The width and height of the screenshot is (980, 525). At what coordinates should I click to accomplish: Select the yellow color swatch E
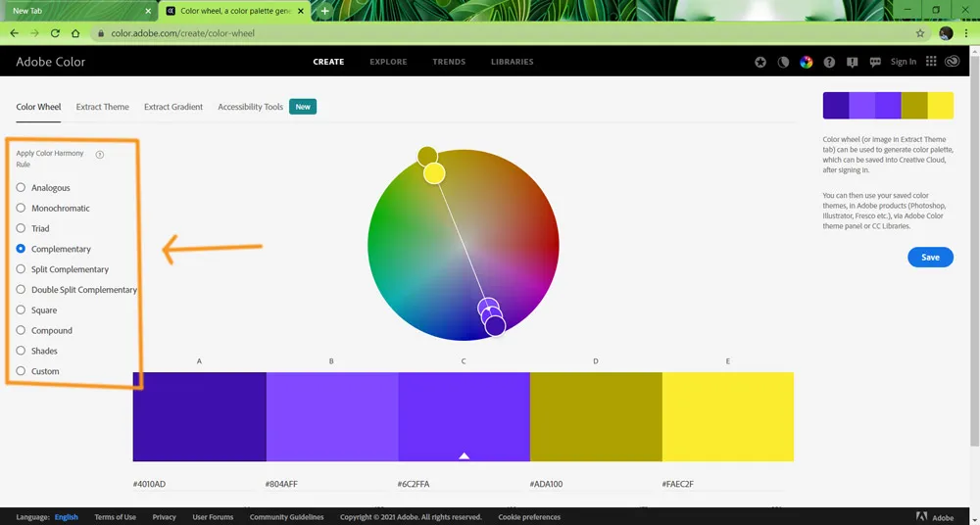[728, 416]
